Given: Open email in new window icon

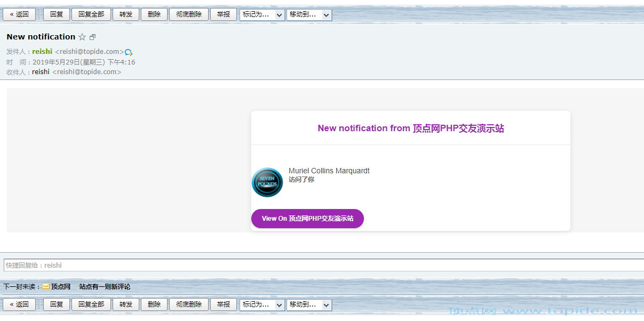Looking at the screenshot, I should 92,37.
